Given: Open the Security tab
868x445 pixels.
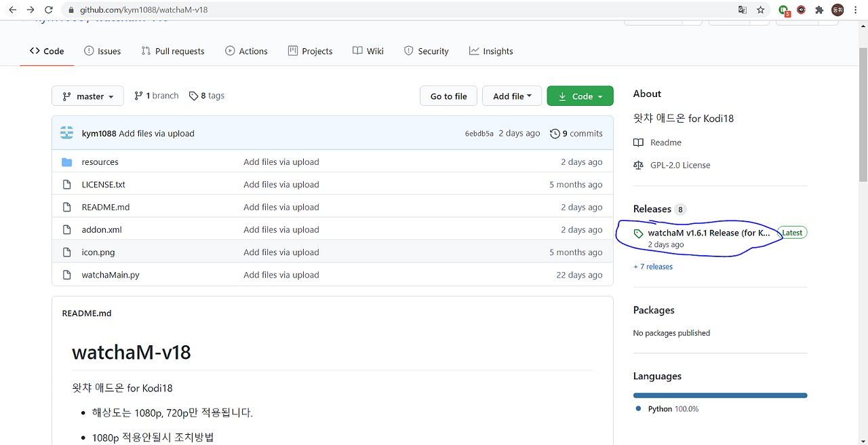Looking at the screenshot, I should point(427,51).
